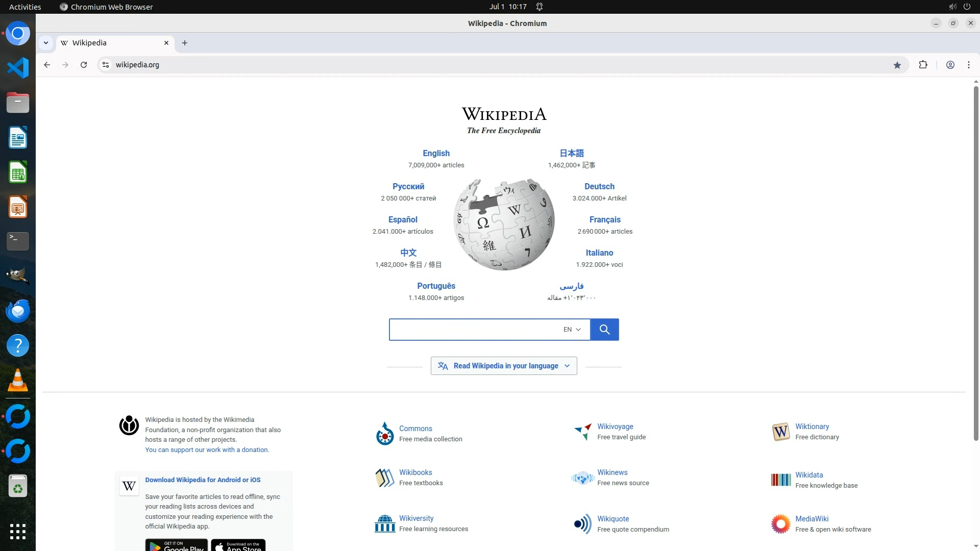This screenshot has width=980, height=551.
Task: Open Deutsch Wikipedia link
Action: (x=599, y=186)
